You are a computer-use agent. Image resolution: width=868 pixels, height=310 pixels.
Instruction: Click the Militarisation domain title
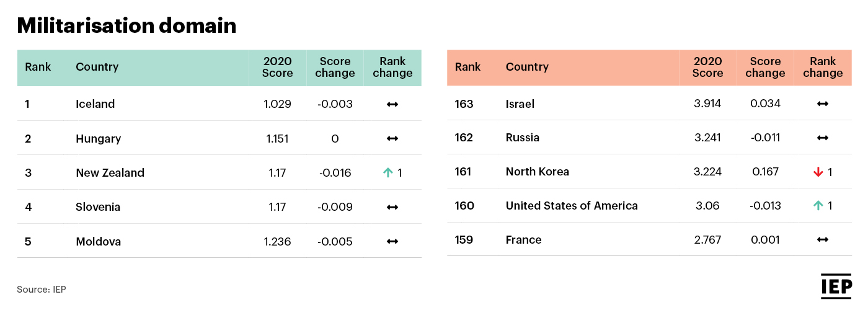(x=126, y=25)
